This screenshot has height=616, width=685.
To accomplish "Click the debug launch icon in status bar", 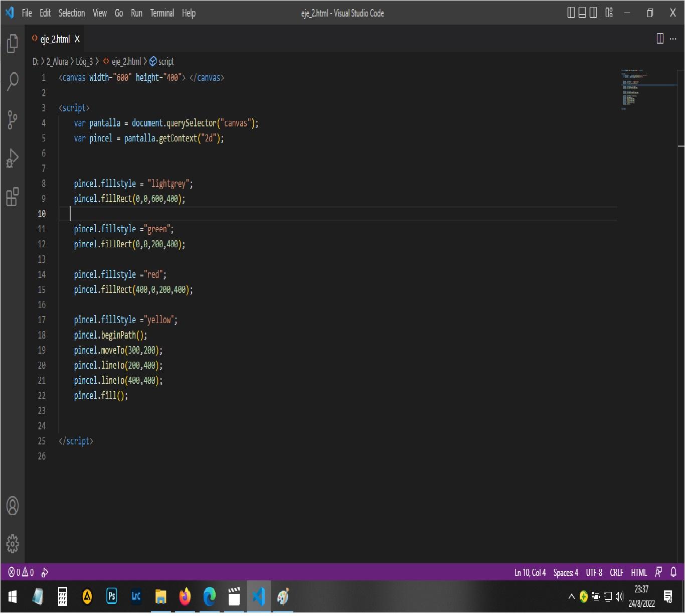I will click(x=45, y=572).
